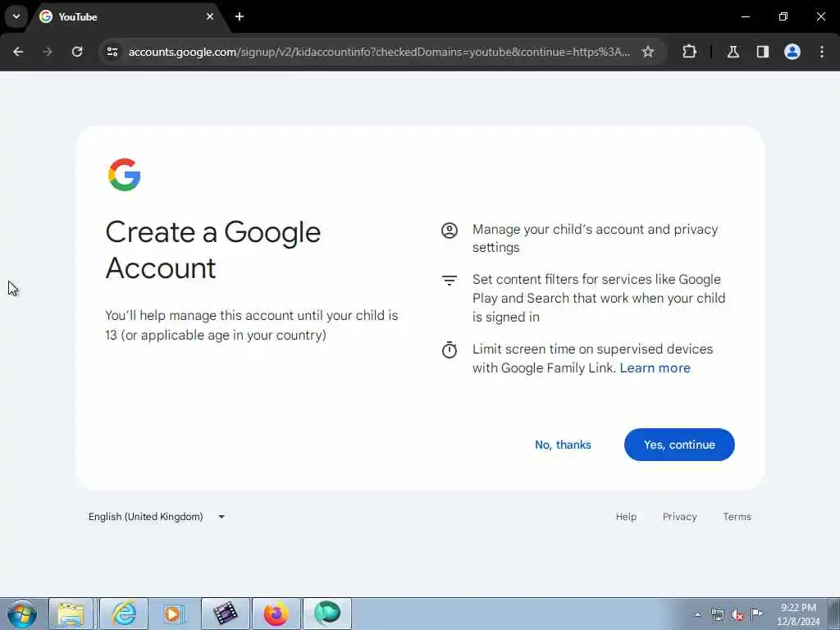Click the browser forward arrow
The image size is (840, 630).
48,52
